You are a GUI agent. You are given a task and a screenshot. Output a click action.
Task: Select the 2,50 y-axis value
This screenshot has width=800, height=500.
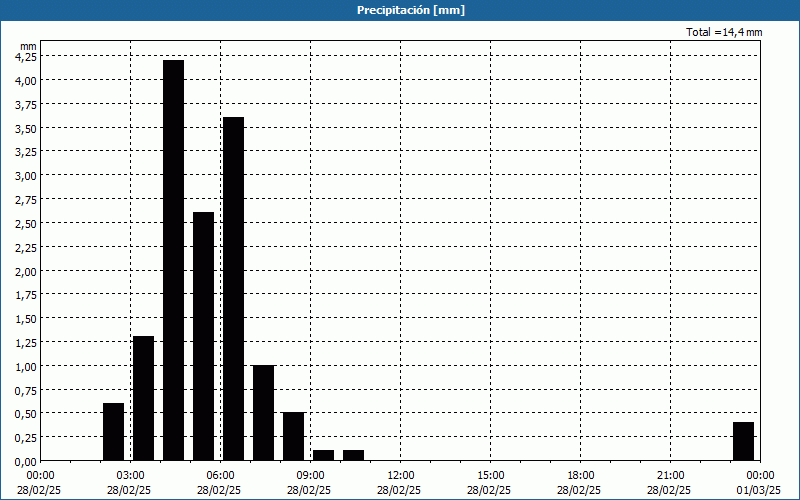click(x=26, y=223)
